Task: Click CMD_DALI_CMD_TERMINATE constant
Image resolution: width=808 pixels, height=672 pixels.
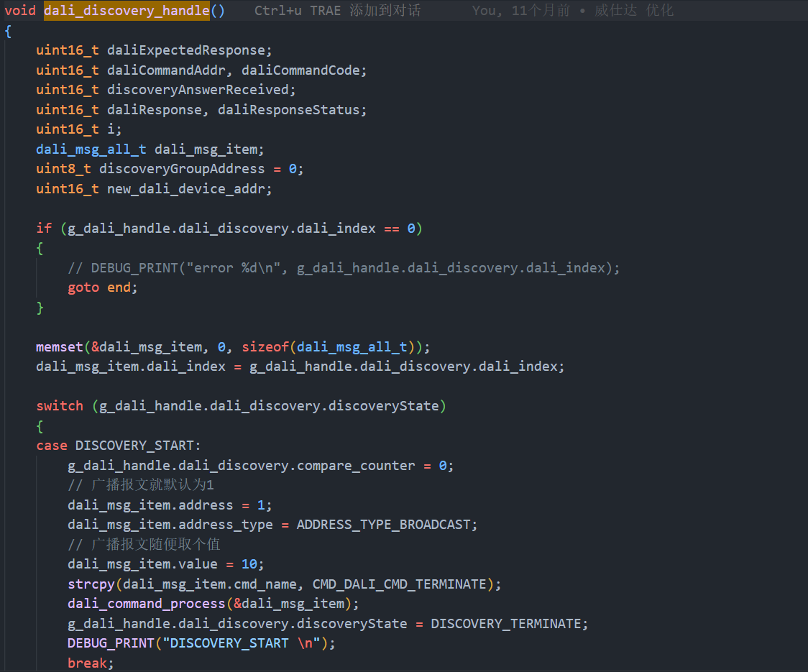Action: tap(400, 584)
